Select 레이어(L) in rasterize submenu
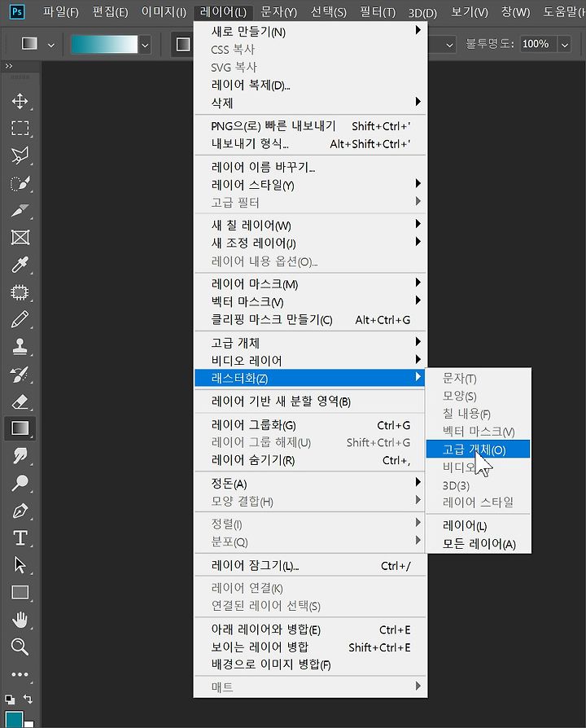This screenshot has height=728, width=586. tap(478, 525)
